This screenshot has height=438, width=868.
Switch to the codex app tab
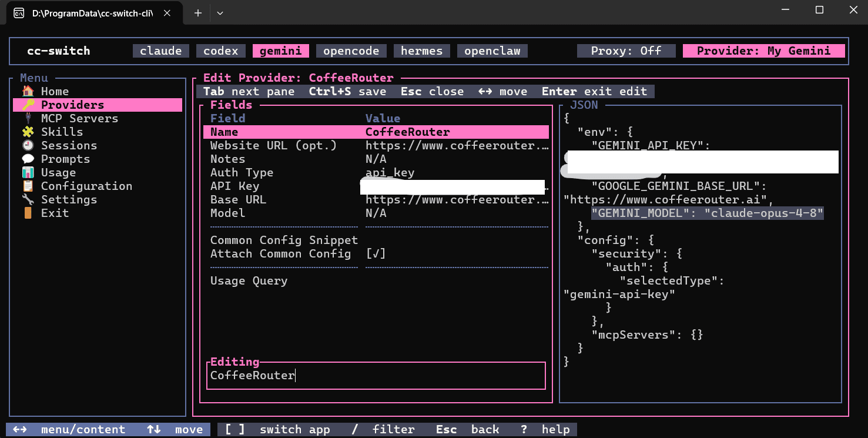[x=221, y=51]
